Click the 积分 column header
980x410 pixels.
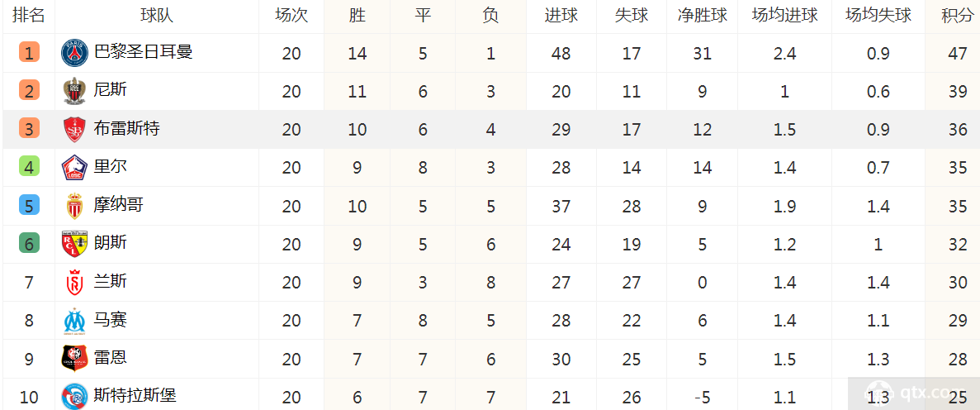click(957, 16)
